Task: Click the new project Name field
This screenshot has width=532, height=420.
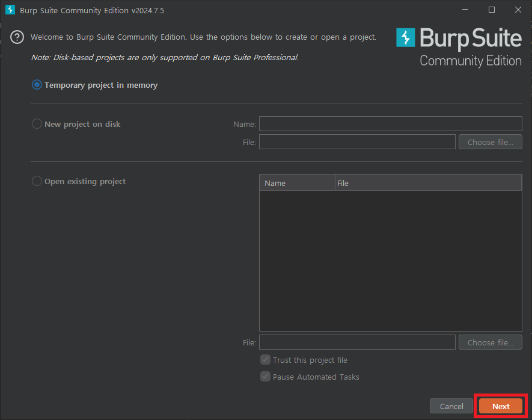Action: tap(391, 123)
